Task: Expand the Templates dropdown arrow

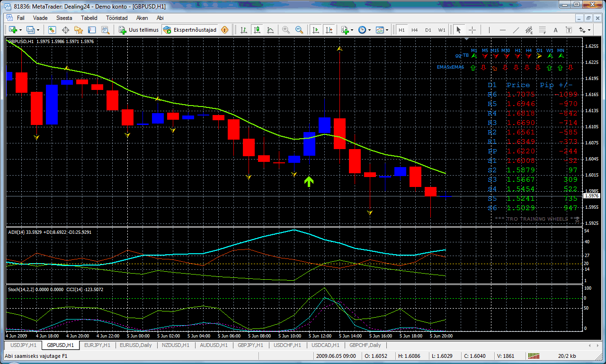Action: point(387,30)
